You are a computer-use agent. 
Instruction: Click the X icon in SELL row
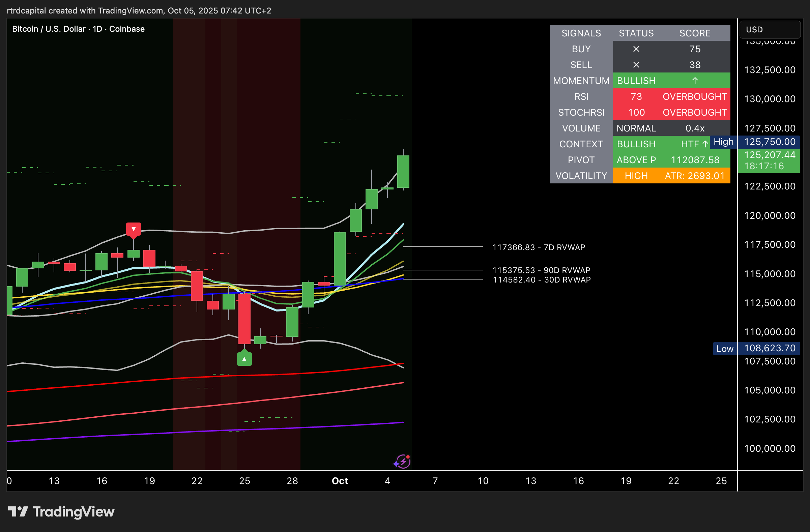tap(636, 65)
